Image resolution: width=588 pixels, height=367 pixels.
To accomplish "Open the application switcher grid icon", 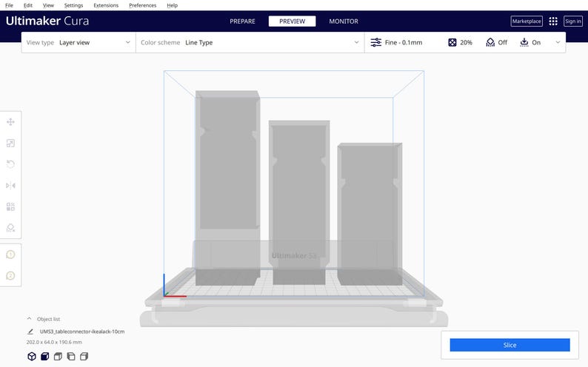I will pos(553,21).
